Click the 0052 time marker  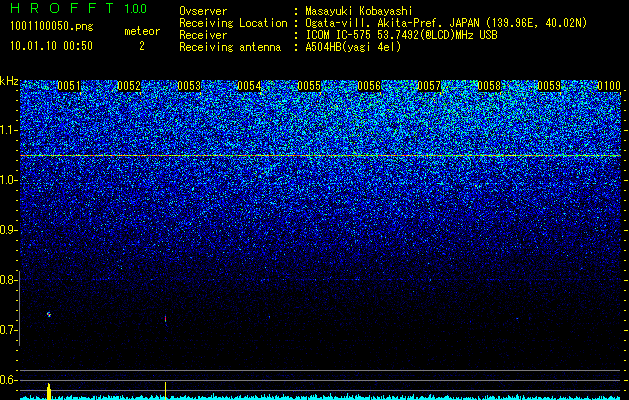tap(129, 86)
